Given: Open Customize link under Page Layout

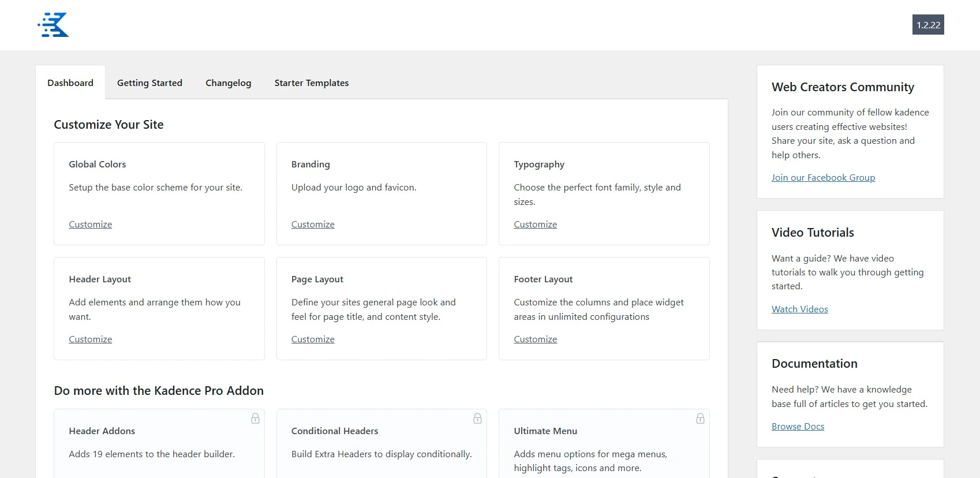Looking at the screenshot, I should point(313,339).
